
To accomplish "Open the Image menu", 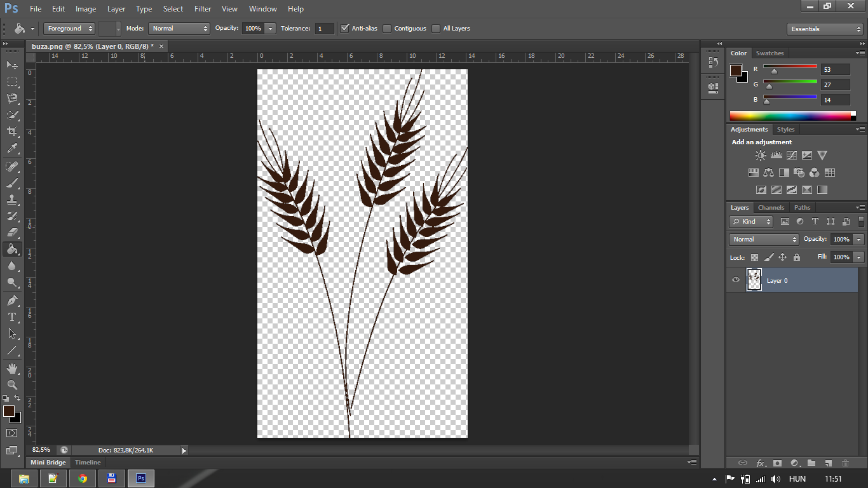I will (86, 9).
